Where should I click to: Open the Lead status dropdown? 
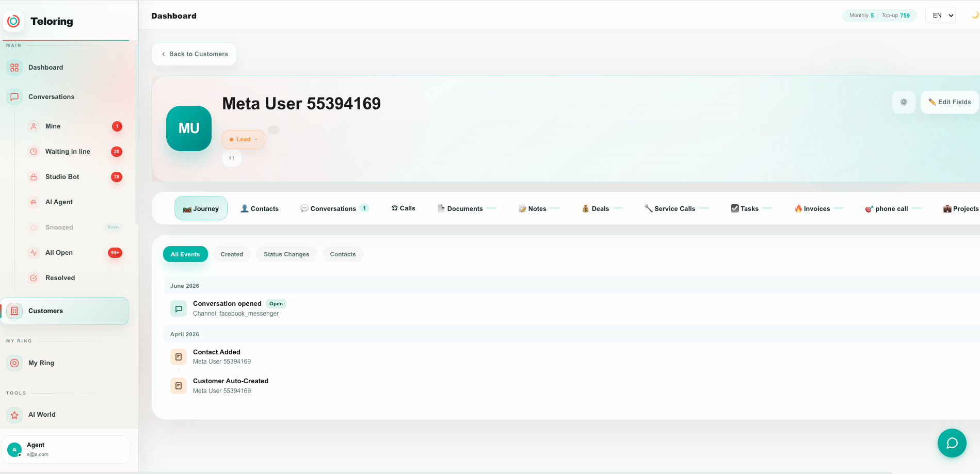point(244,139)
